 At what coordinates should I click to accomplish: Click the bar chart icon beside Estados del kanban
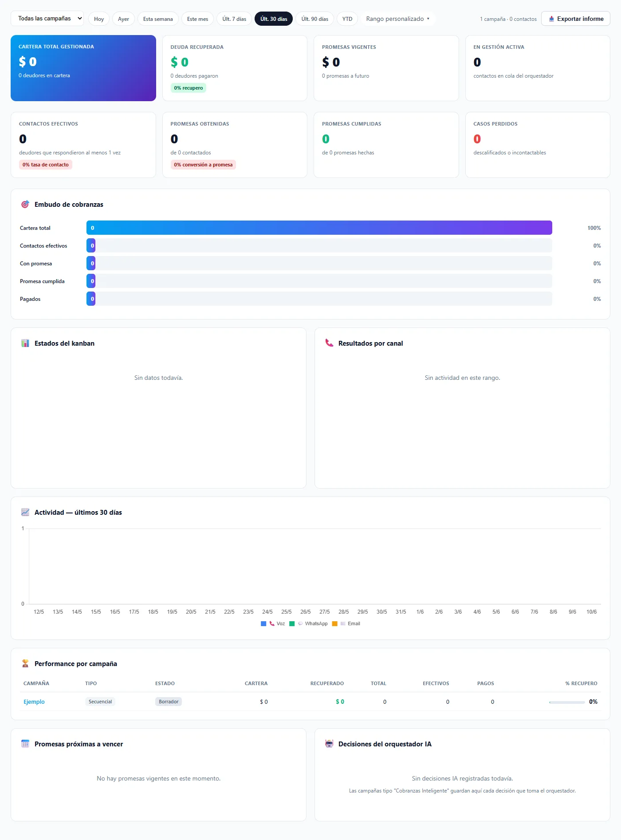click(x=25, y=343)
